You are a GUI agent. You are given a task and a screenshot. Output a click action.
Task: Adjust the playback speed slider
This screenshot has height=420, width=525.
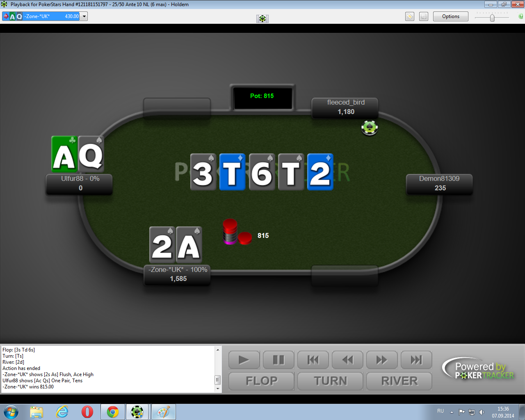tap(492, 17)
